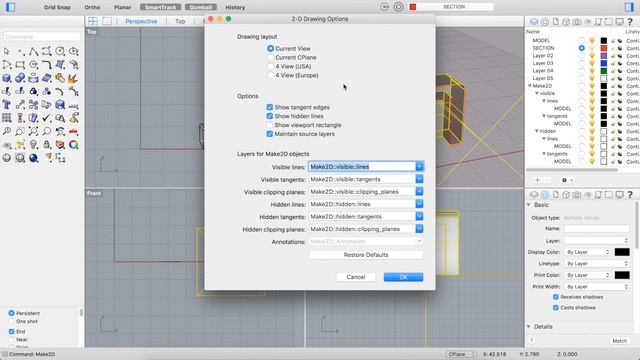Screen dimensions: 640x360
Task: Choose the 4 View (Europe) layout
Action: tap(270, 76)
